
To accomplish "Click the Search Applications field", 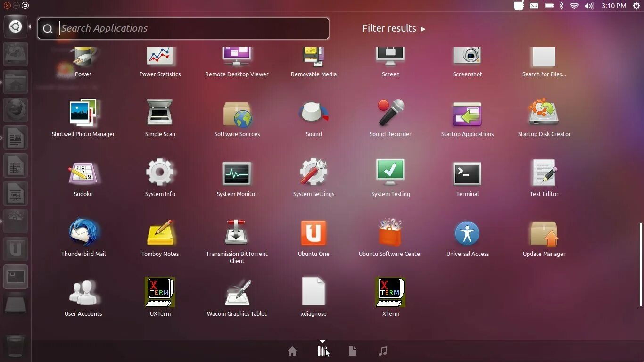I will pyautogui.click(x=183, y=29).
